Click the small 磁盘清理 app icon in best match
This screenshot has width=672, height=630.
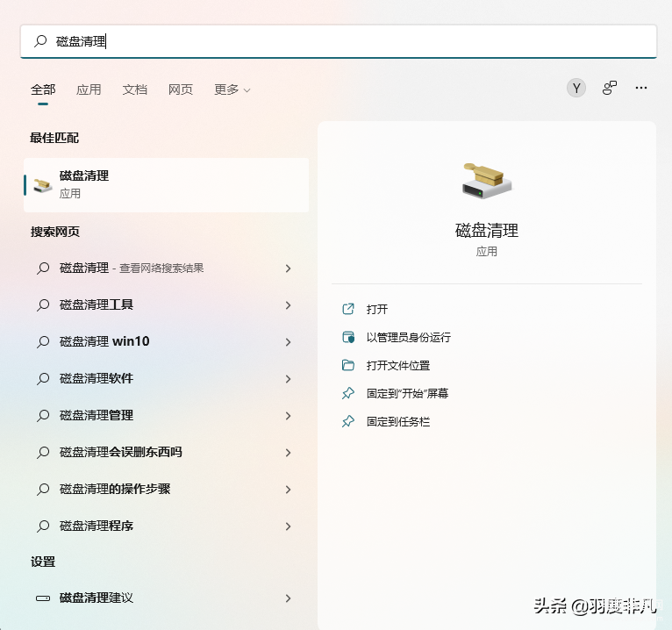point(43,185)
